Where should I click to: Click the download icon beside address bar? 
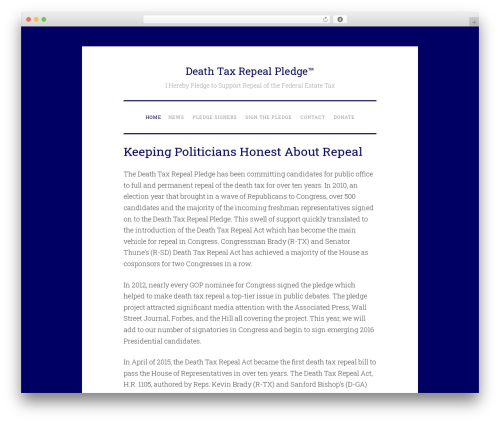340,19
